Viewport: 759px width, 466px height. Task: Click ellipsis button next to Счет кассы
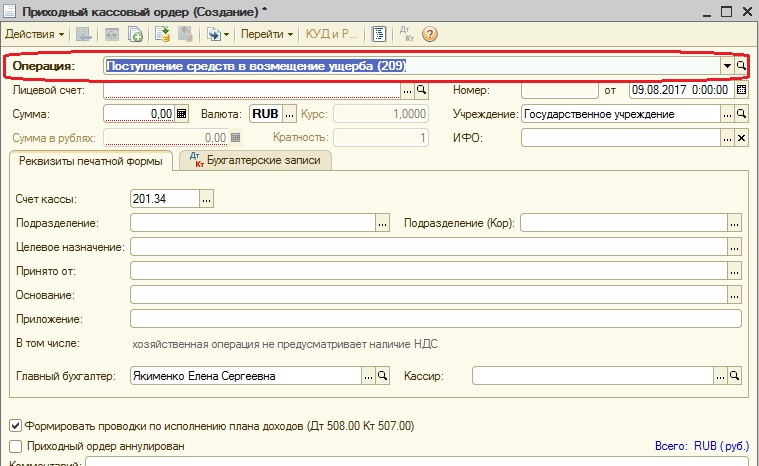tap(207, 199)
